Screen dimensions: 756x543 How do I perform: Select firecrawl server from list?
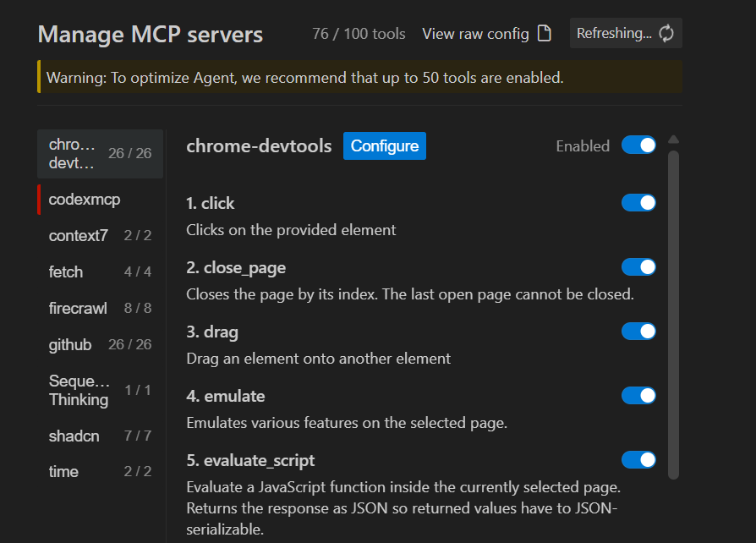(101, 308)
